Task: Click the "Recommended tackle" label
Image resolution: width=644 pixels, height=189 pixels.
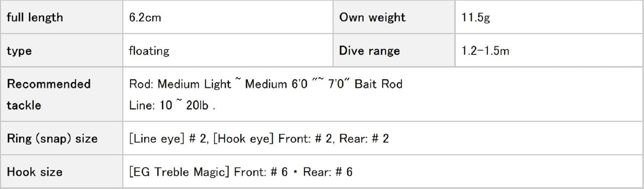Action: tap(49, 94)
